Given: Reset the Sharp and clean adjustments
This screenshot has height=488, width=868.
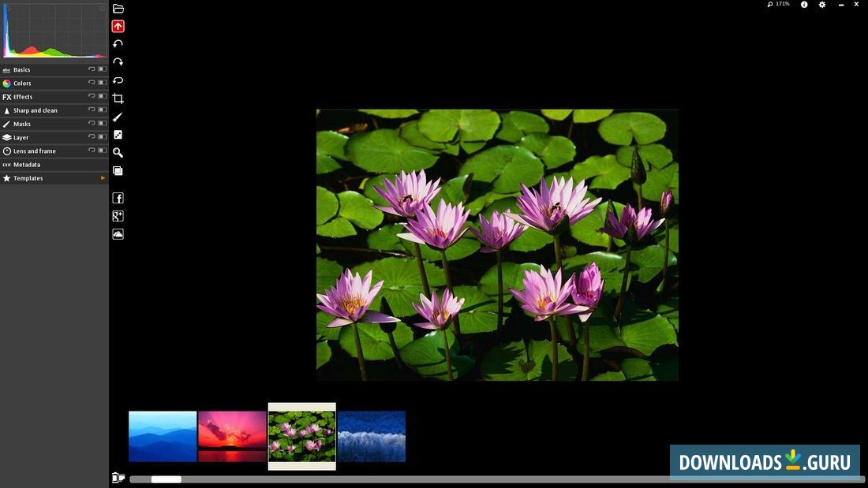Looking at the screenshot, I should (x=92, y=110).
